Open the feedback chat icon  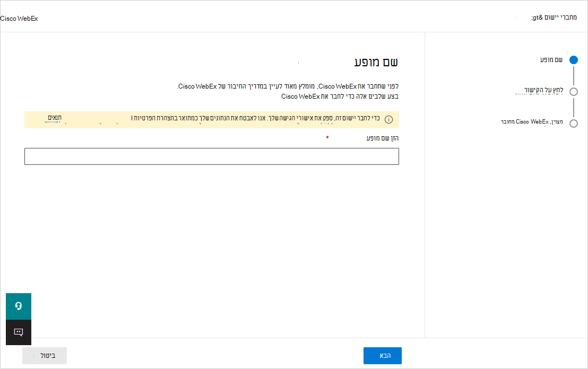19,332
